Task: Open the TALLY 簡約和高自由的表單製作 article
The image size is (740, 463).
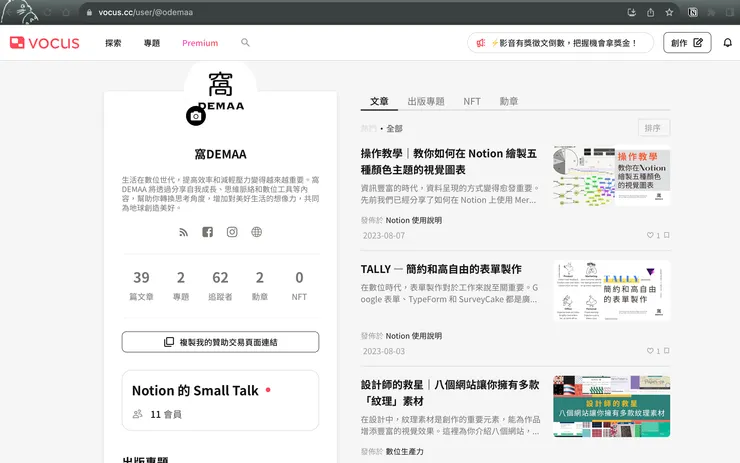Action: (441, 269)
